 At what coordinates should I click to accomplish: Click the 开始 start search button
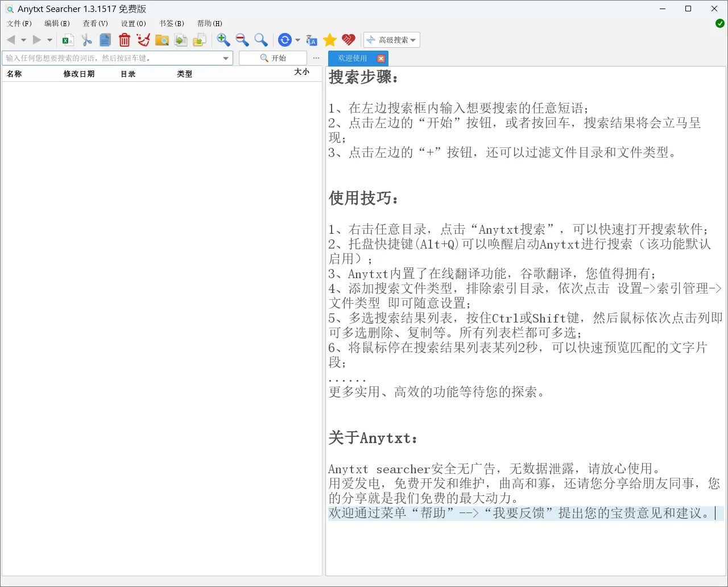(273, 58)
